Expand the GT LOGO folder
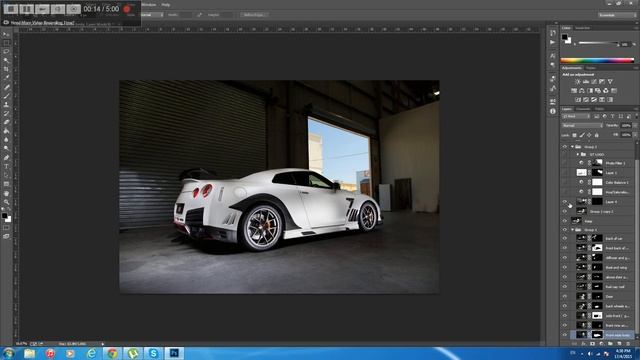640x360 pixels. pos(578,154)
